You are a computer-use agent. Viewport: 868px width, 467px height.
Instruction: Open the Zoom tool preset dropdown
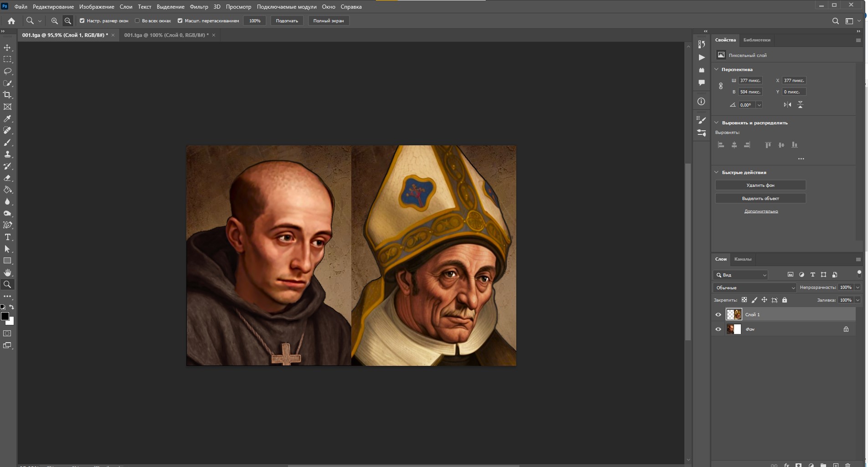[40, 21]
